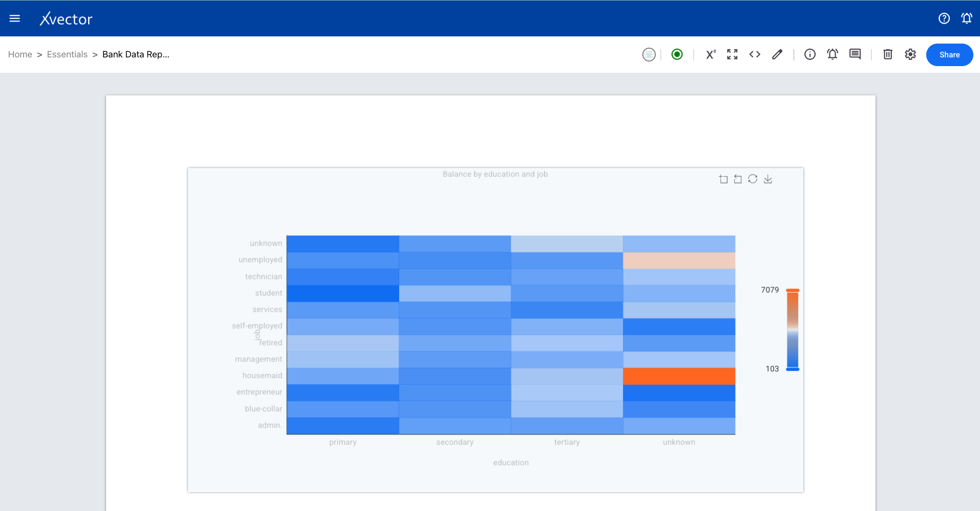Click the 'student' job label
The width and height of the screenshot is (980, 511).
click(x=269, y=293)
